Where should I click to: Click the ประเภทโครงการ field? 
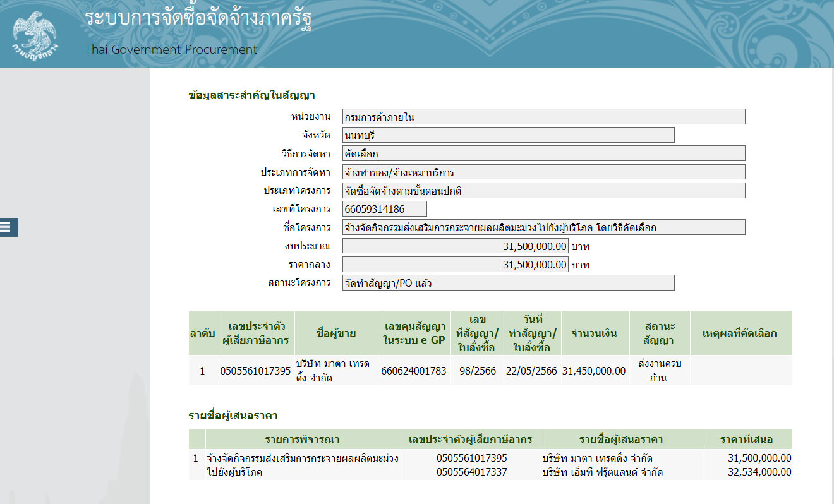coord(543,191)
